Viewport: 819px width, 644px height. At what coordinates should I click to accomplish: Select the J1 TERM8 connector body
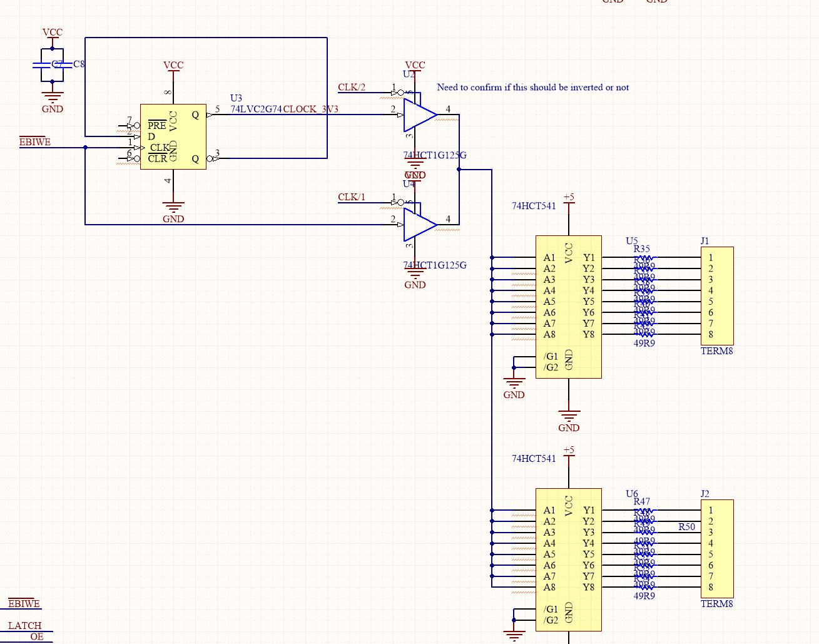717,295
